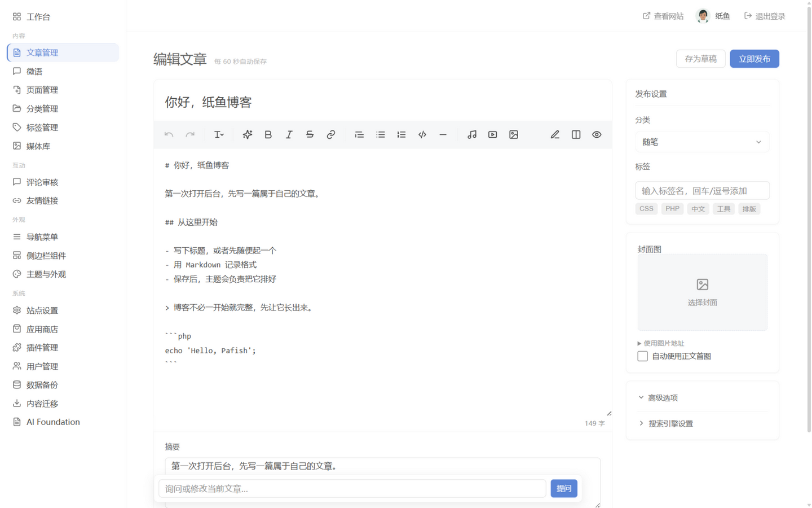Insert a hyperlink
Image resolution: width=812 pixels, height=508 pixels.
click(331, 135)
